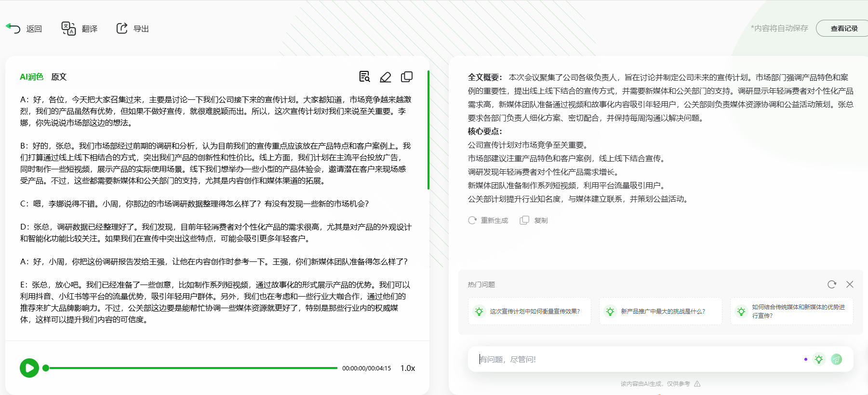Click the pen edit icon
The height and width of the screenshot is (395, 868).
386,77
